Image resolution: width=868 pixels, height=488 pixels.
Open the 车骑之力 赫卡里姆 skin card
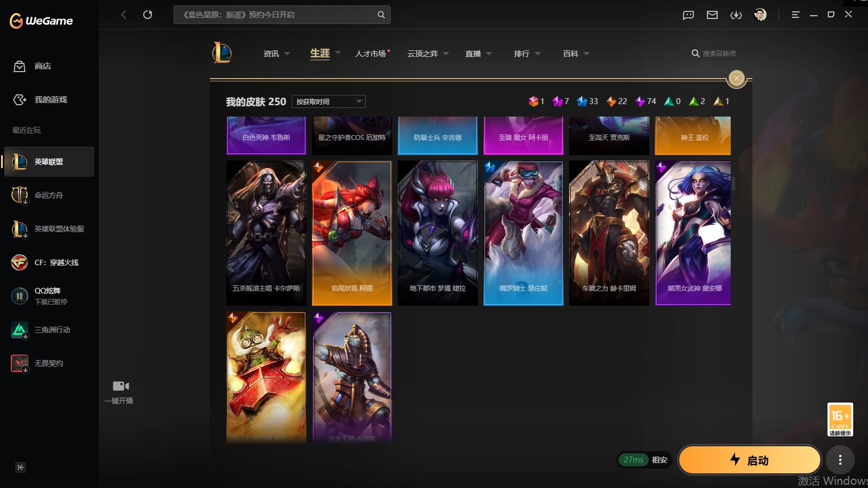pos(609,233)
